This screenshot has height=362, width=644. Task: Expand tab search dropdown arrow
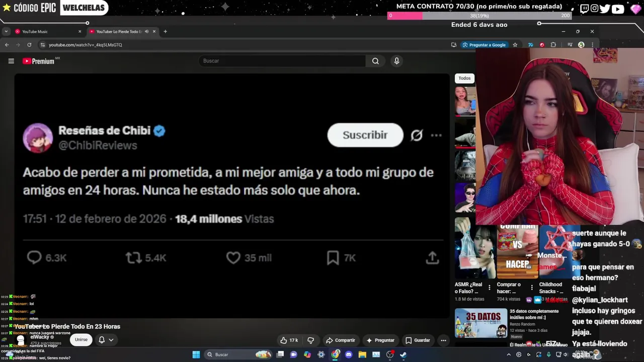click(x=6, y=32)
